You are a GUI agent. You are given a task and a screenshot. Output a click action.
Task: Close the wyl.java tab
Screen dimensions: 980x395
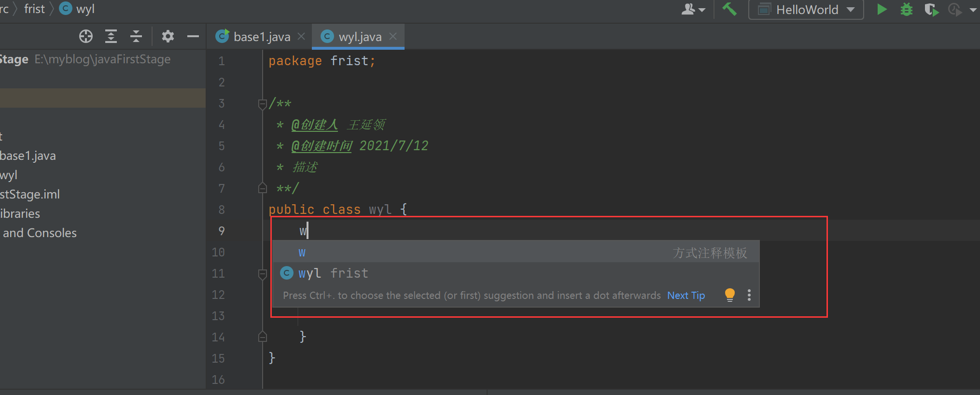tap(393, 36)
